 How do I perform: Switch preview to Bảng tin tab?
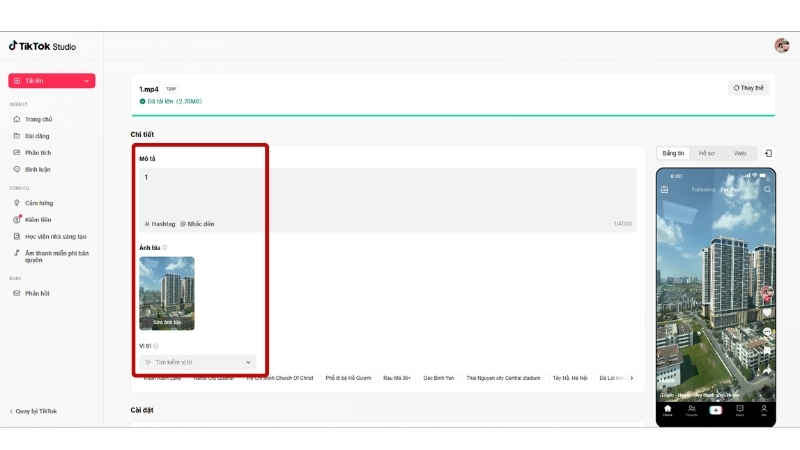coord(673,153)
